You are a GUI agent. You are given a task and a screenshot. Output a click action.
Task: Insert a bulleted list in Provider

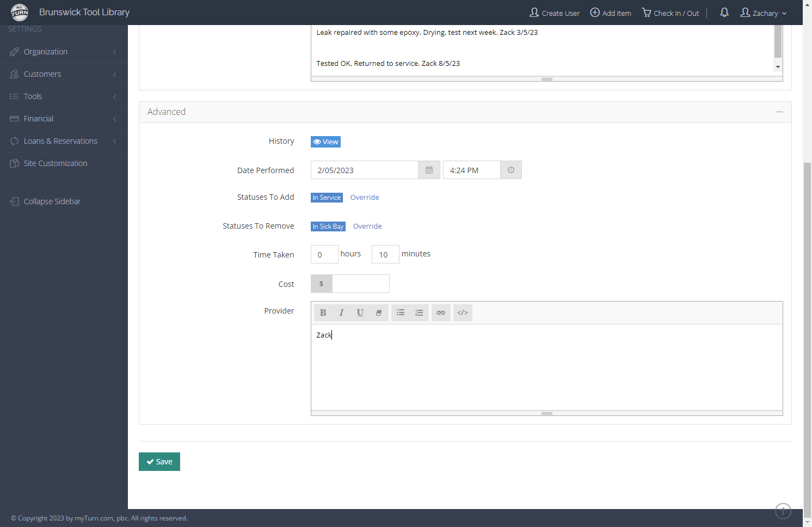tap(401, 312)
